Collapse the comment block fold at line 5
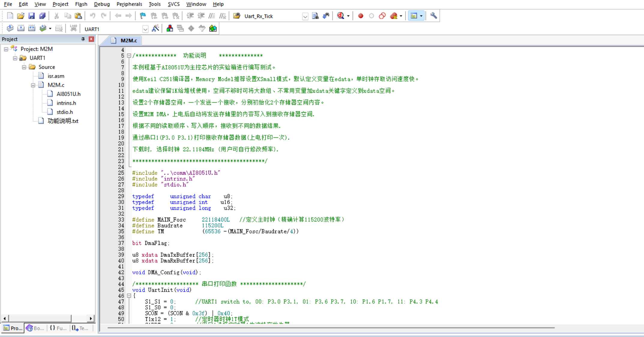 click(x=129, y=56)
